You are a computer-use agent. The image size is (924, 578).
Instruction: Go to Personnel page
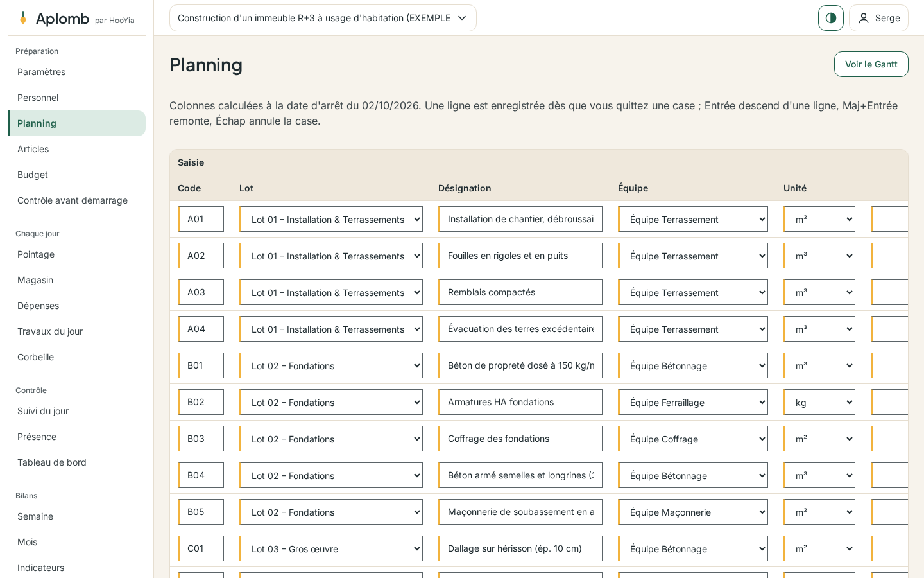(x=76, y=98)
